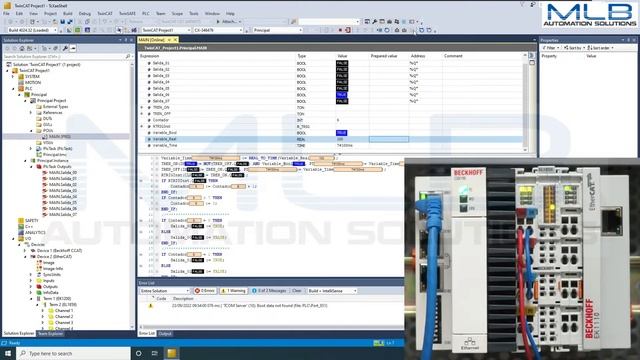Click the Search Solution Explorer field
This screenshot has height=360, width=640.
(64, 56)
